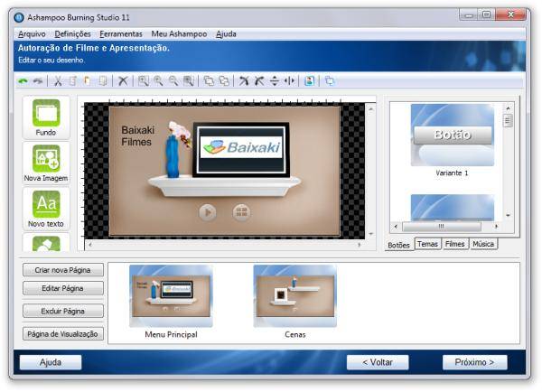This screenshot has height=392, width=542.
Task: Switch to the Temas tab
Action: [x=427, y=244]
